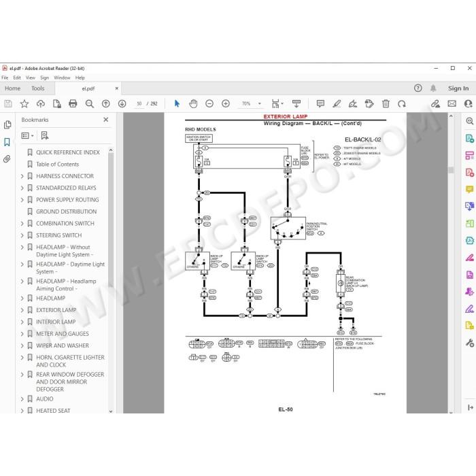Open QUICK REFERENCE INDEX bookmark
Screen dimensions: 476x476
68,152
